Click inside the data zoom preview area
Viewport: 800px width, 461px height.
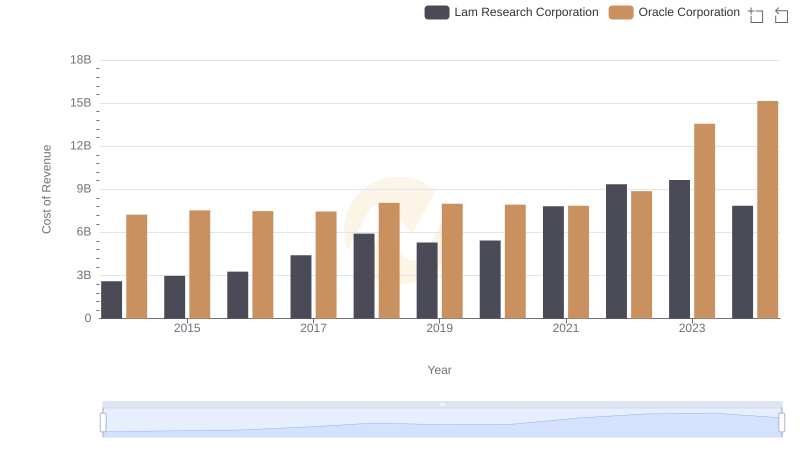point(442,423)
